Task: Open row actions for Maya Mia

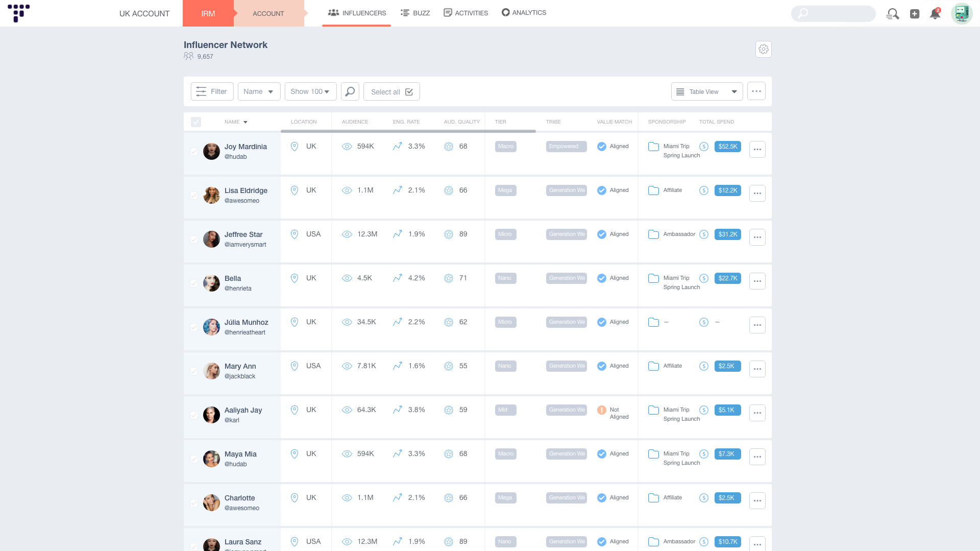Action: (757, 457)
